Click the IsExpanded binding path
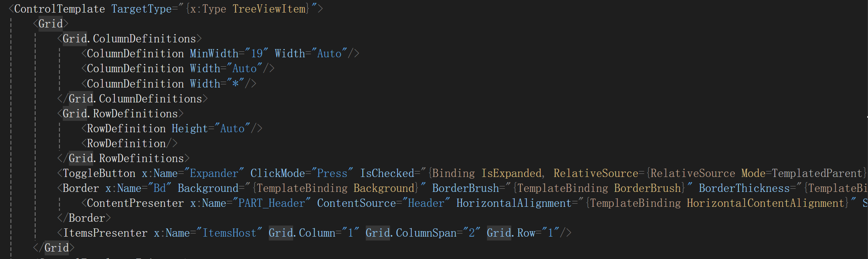 tap(511, 173)
